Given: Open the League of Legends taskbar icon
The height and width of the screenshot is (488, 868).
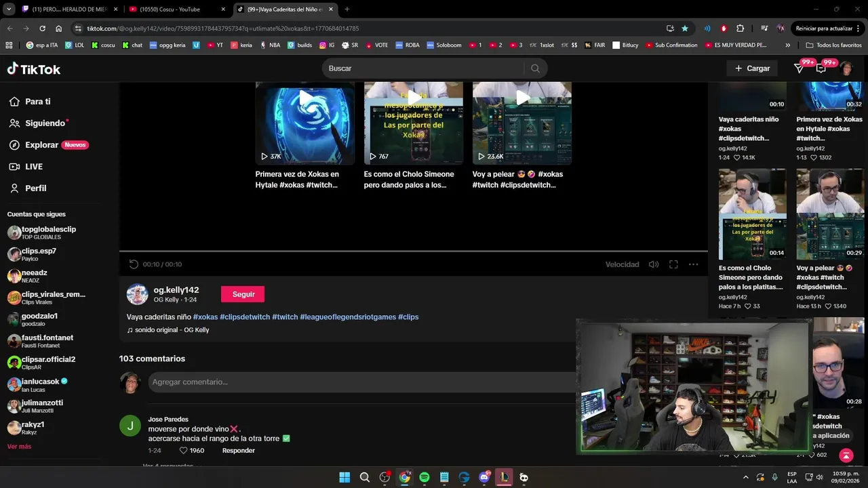Looking at the screenshot, I should click(x=504, y=477).
